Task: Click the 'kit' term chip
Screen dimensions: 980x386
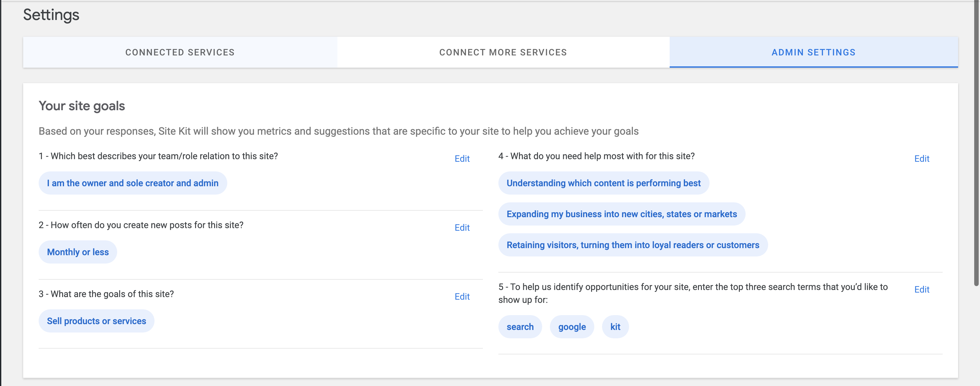Action: click(615, 327)
